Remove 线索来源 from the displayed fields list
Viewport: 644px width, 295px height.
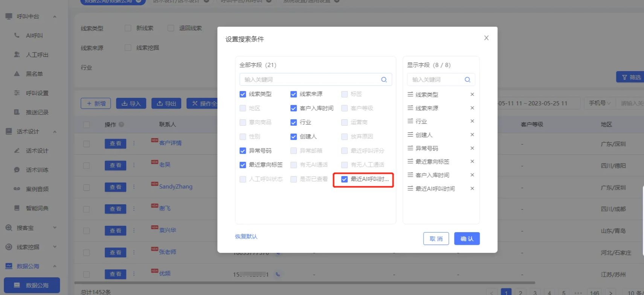coord(472,108)
